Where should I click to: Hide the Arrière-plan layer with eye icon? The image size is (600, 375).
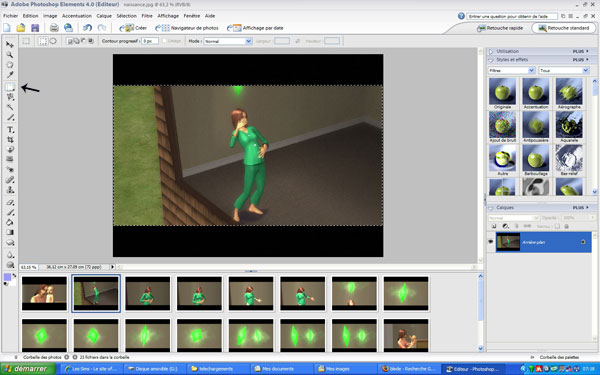tap(491, 242)
